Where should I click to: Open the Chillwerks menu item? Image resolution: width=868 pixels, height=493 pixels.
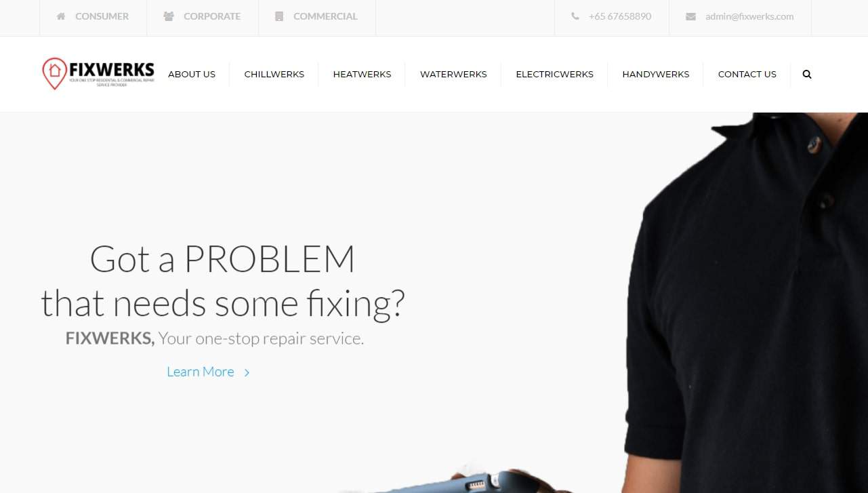click(274, 75)
